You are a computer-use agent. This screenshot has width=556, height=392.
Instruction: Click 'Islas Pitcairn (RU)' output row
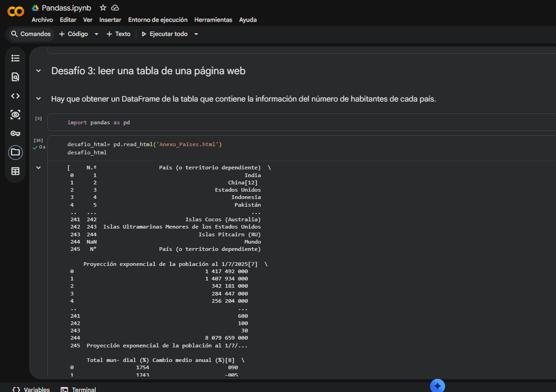(x=230, y=234)
